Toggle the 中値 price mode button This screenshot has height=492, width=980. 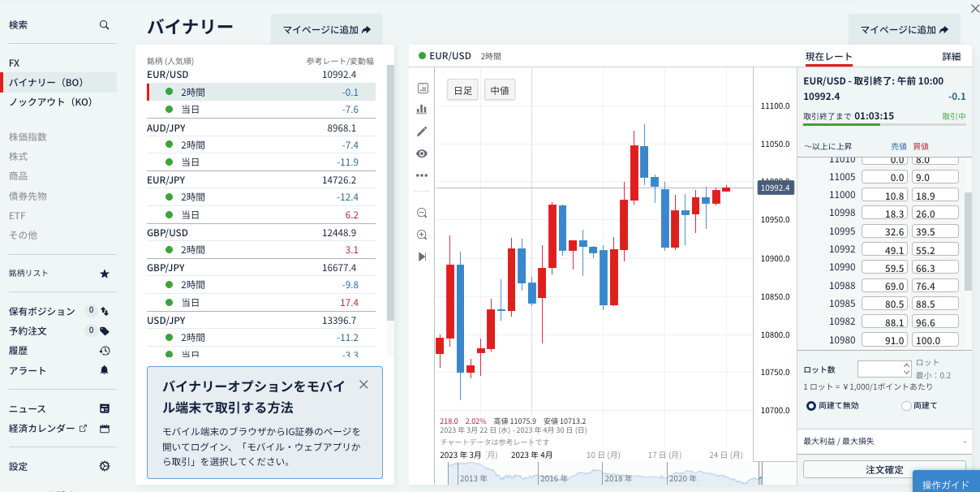pyautogui.click(x=499, y=90)
